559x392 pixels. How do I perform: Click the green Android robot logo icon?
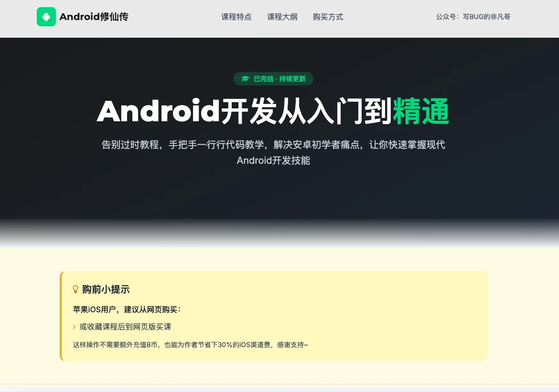click(46, 17)
